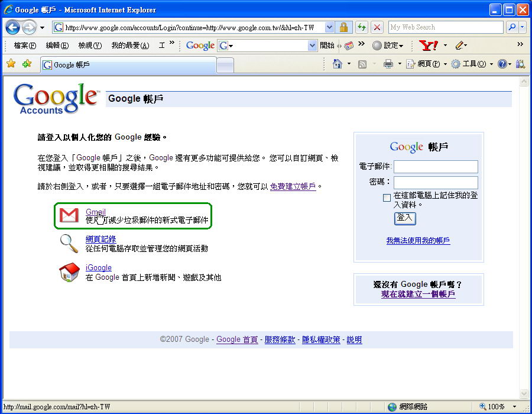Click the 網際網路 zone status globe

click(392, 407)
